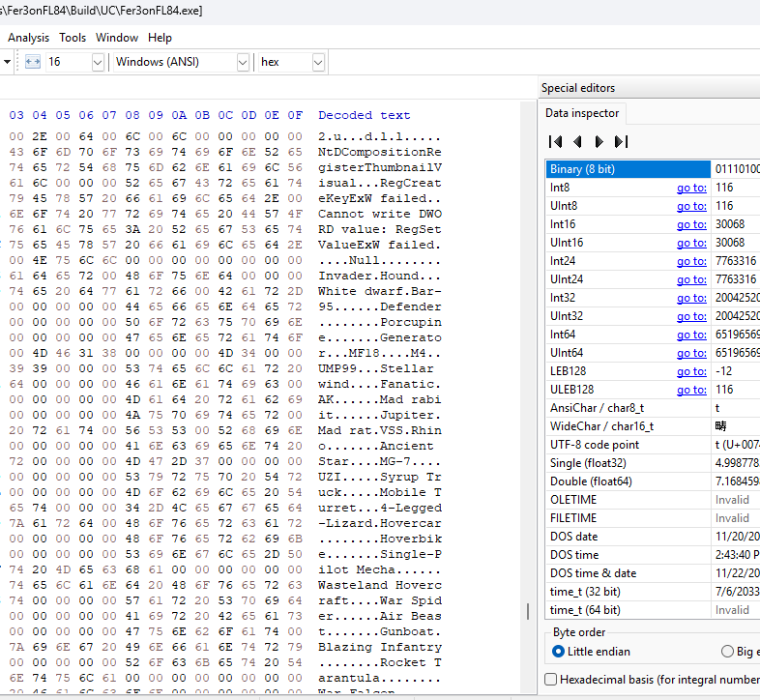760x700 pixels.
Task: Select Little endian byte order
Action: (592, 651)
